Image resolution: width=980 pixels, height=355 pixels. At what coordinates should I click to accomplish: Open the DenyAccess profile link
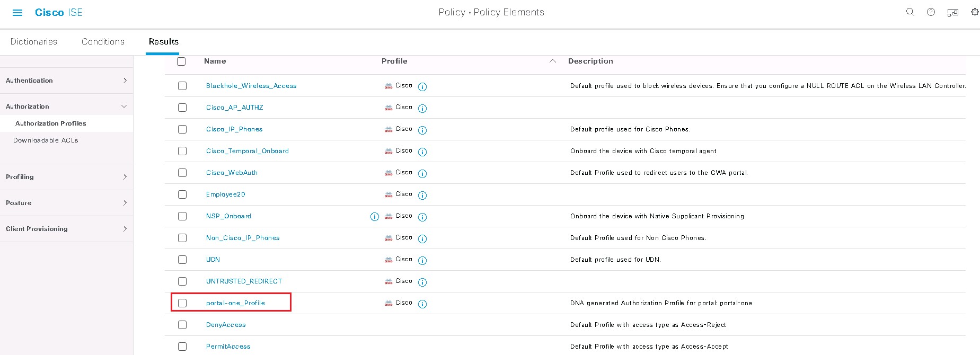click(226, 325)
